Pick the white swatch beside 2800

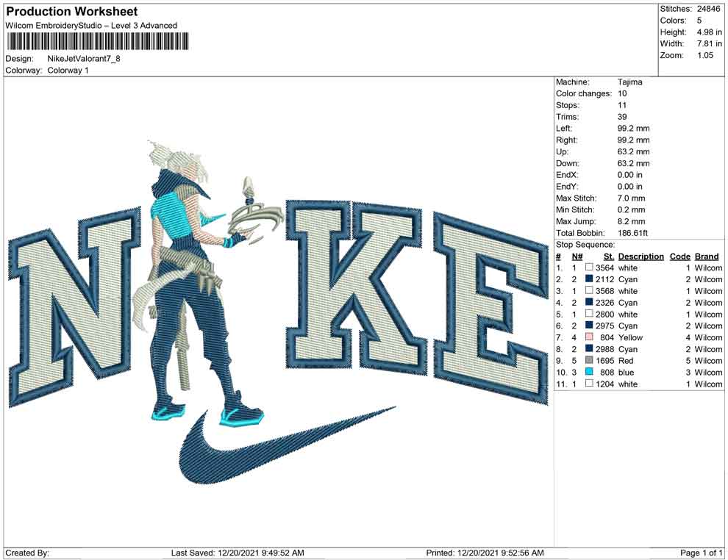click(589, 314)
